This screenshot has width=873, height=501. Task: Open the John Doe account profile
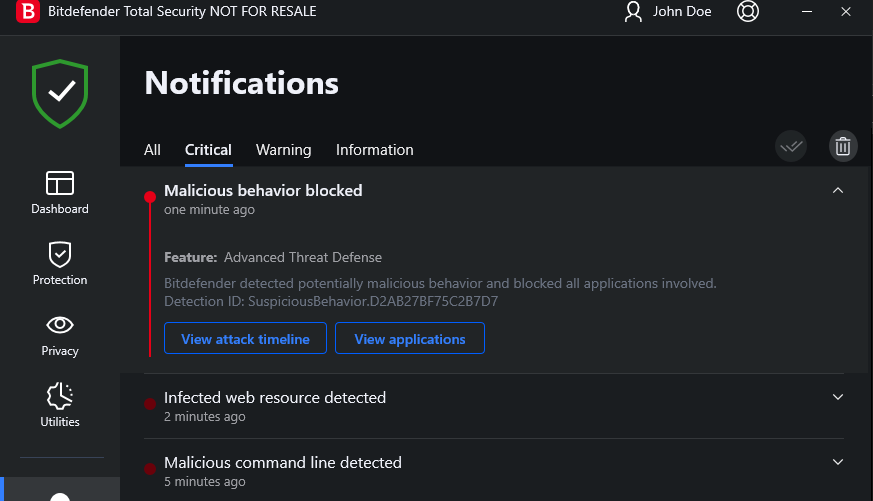click(667, 12)
